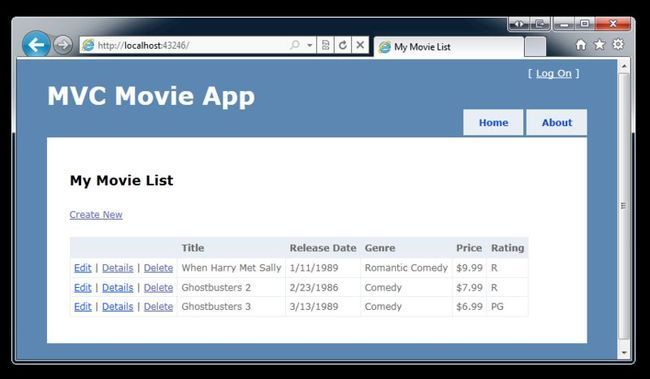Image resolution: width=650 pixels, height=379 pixels.
Task: Open Favorites star icon
Action: click(599, 44)
